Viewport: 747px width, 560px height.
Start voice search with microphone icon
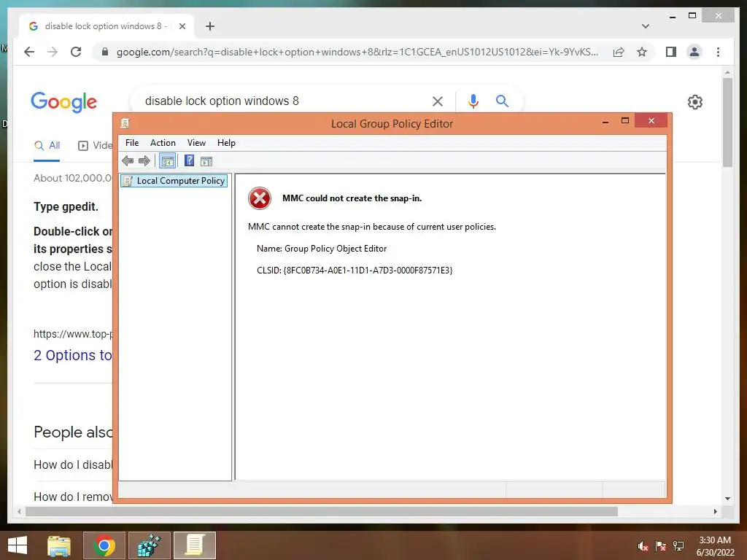pos(473,101)
